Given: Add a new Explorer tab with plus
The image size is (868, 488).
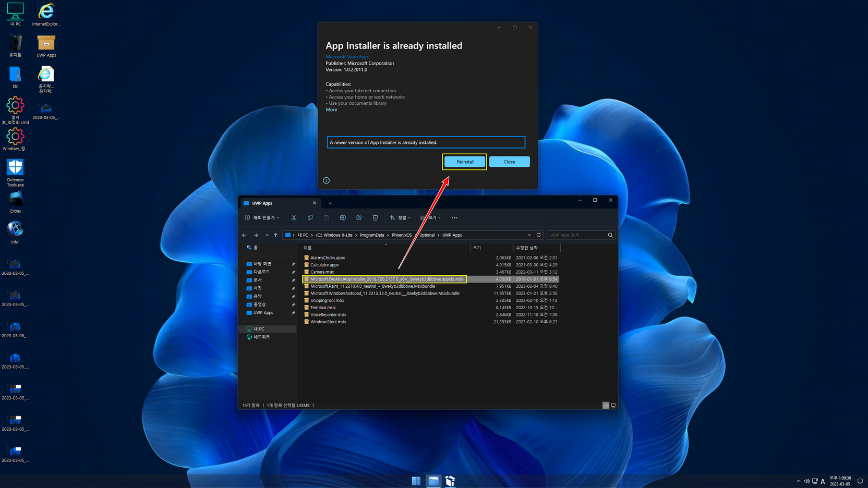Looking at the screenshot, I should coord(330,203).
